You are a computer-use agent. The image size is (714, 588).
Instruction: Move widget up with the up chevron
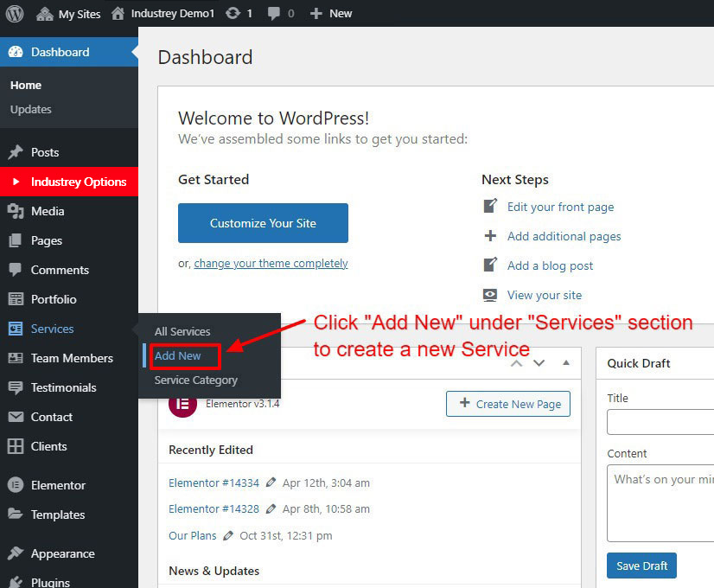click(x=517, y=363)
